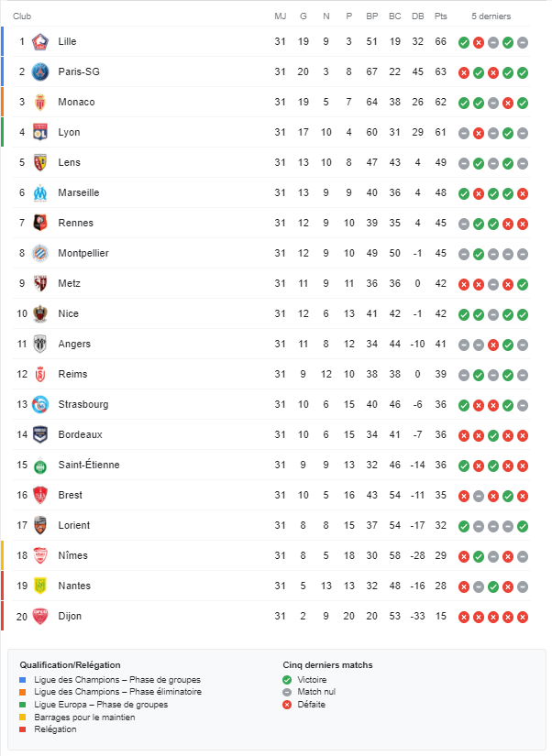This screenshot has width=552, height=756.
Task: Click the '5 derniers' column header
Action: tap(491, 16)
